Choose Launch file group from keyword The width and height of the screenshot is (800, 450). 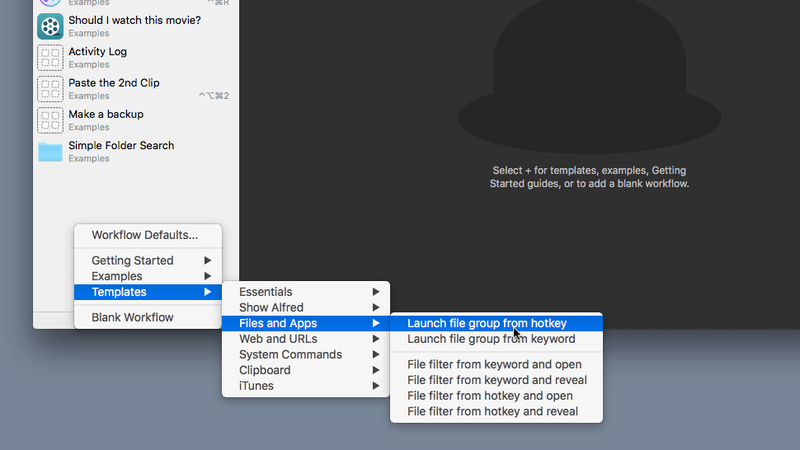496,339
